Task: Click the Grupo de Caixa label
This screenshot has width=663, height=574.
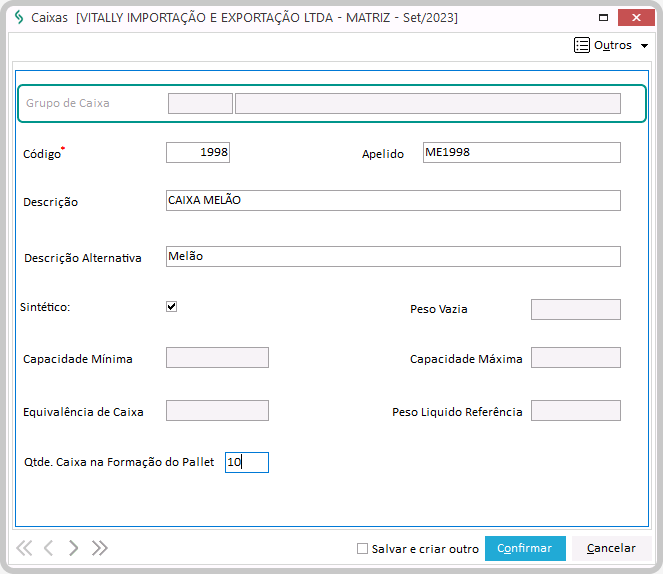Action: [68, 103]
